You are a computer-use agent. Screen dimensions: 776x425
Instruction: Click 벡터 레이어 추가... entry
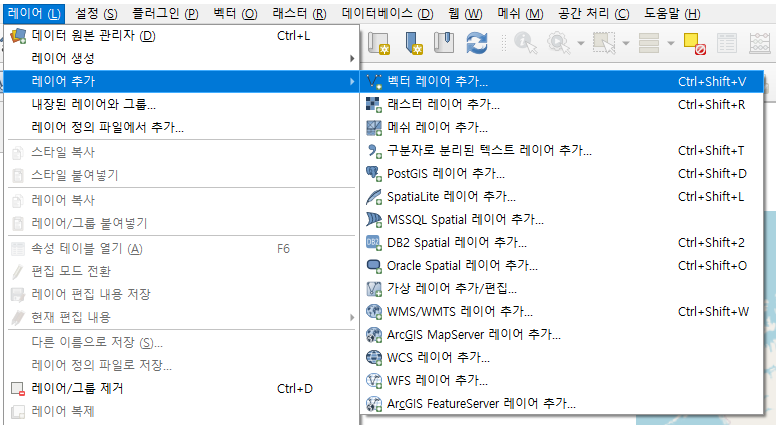tap(562, 81)
